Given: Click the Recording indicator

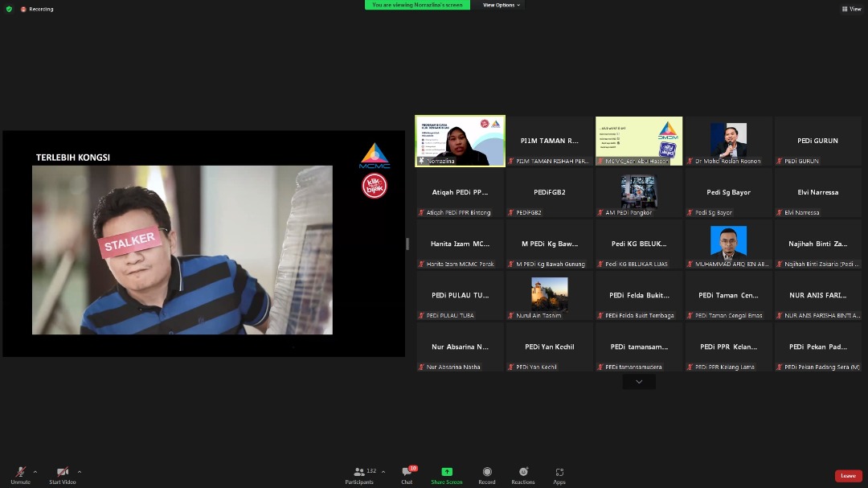Looking at the screenshot, I should [37, 9].
